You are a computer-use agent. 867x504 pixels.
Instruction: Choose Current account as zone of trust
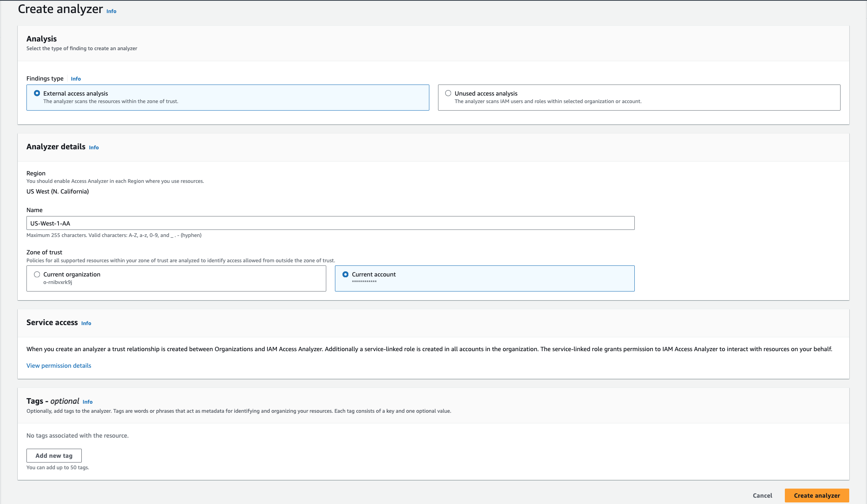(346, 274)
